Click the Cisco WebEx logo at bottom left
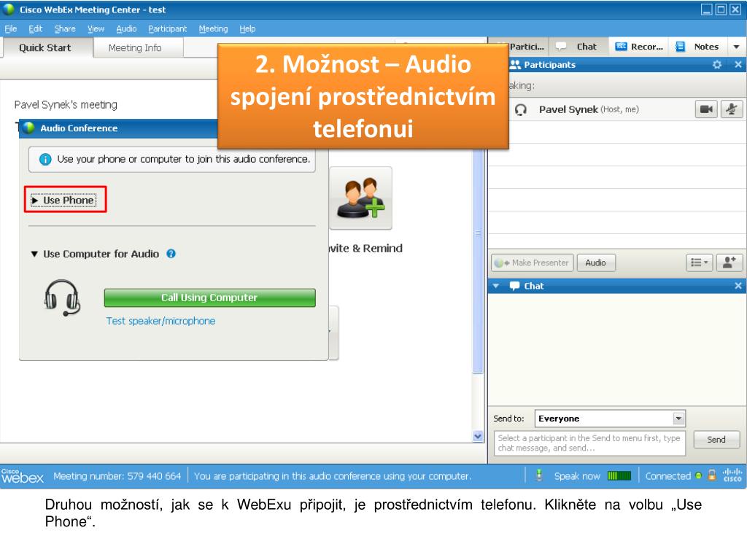 point(22,475)
